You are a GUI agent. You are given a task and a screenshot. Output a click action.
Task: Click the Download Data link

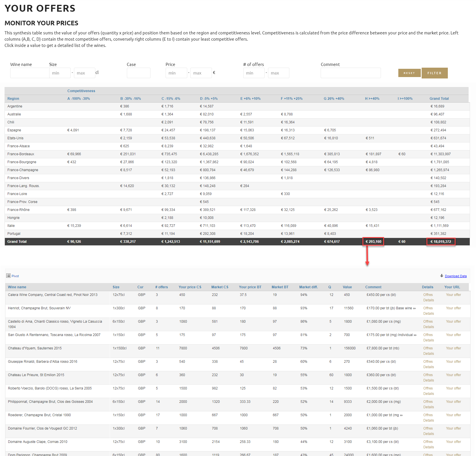click(456, 276)
